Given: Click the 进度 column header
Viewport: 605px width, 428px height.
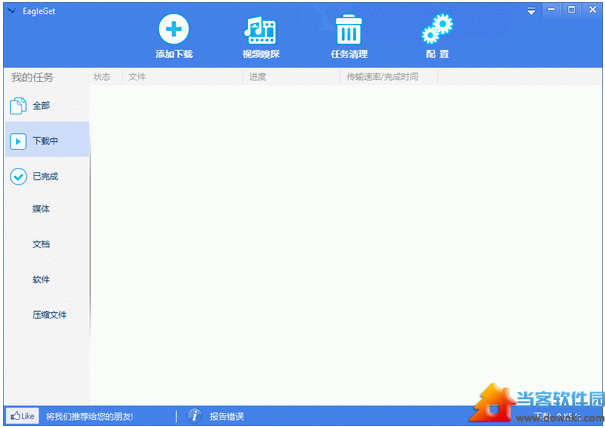Looking at the screenshot, I should 257,77.
